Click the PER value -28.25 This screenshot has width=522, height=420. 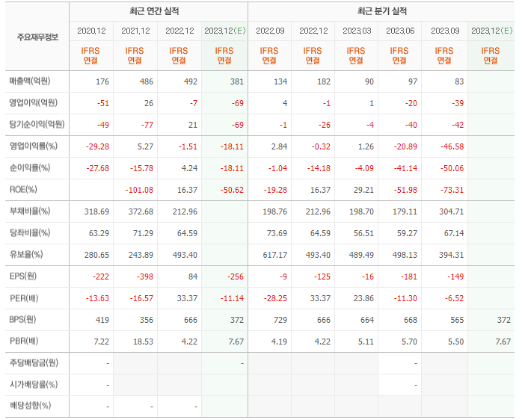[x=275, y=298]
